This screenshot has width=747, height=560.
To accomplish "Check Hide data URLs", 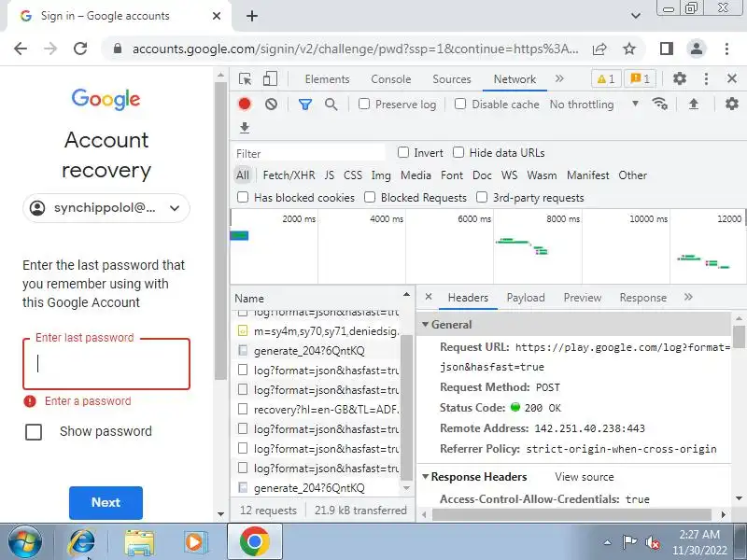I will [458, 152].
